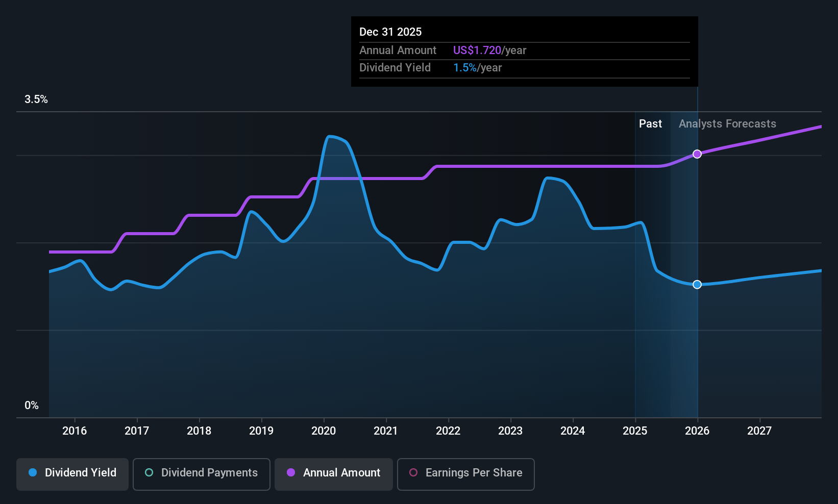Click the 2023 x-axis year label

(x=510, y=431)
